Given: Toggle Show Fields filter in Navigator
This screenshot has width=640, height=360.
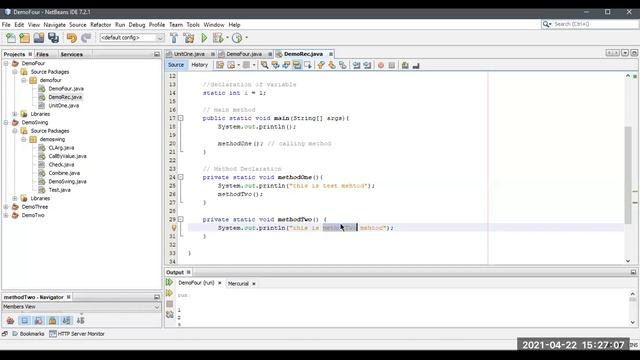Looking at the screenshot, I should point(24,321).
